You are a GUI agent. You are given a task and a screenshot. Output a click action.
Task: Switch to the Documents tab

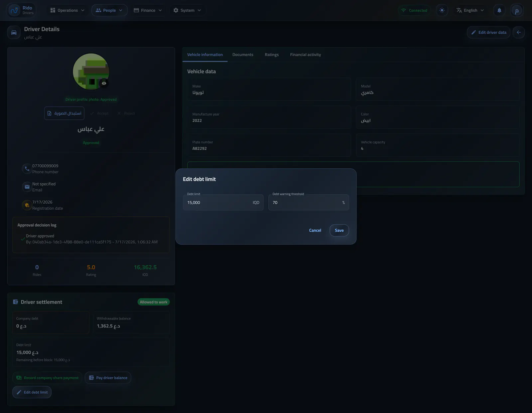click(243, 55)
